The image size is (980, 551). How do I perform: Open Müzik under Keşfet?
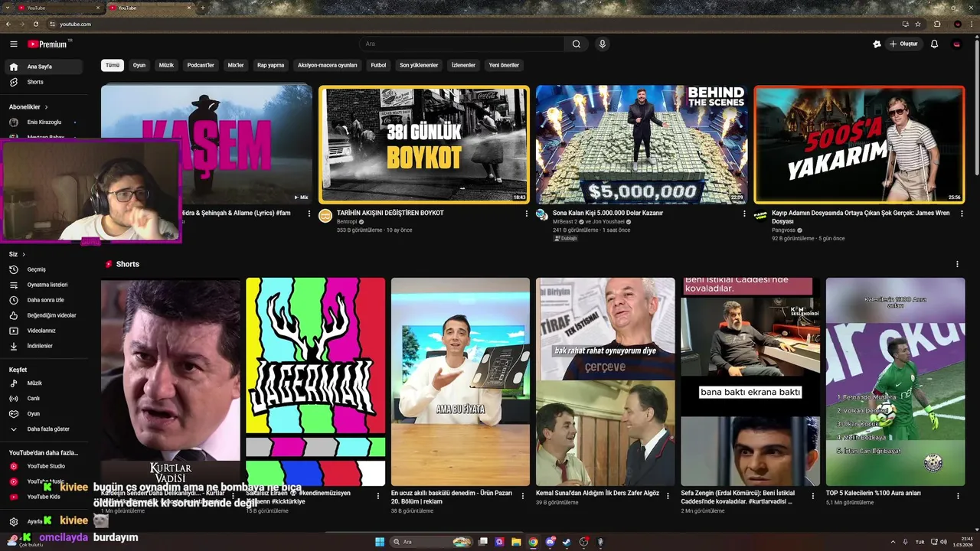tap(44, 383)
